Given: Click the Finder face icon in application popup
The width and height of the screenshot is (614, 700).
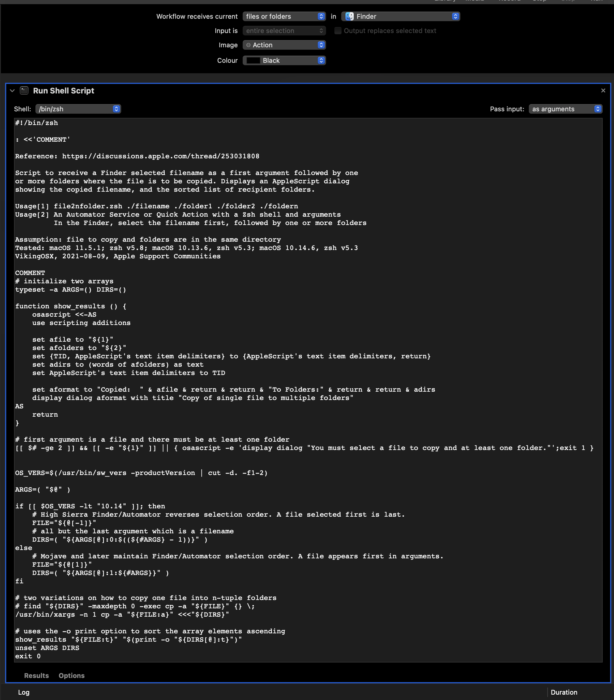Looking at the screenshot, I should pyautogui.click(x=349, y=16).
